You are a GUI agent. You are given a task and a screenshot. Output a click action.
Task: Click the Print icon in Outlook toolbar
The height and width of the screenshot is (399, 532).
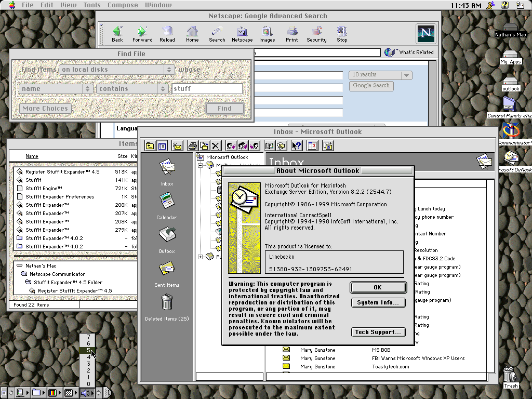coord(192,146)
